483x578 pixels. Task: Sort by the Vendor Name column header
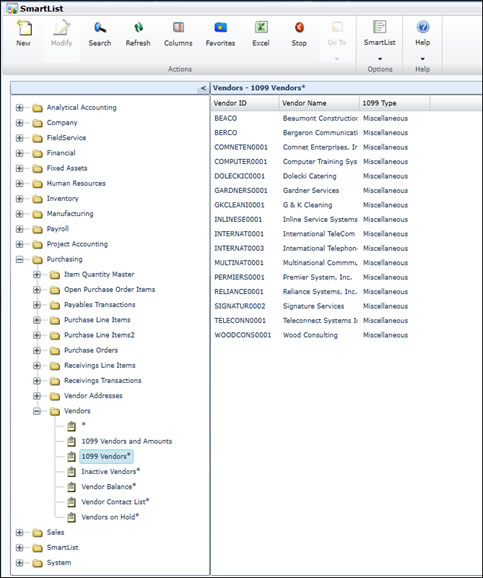point(319,103)
